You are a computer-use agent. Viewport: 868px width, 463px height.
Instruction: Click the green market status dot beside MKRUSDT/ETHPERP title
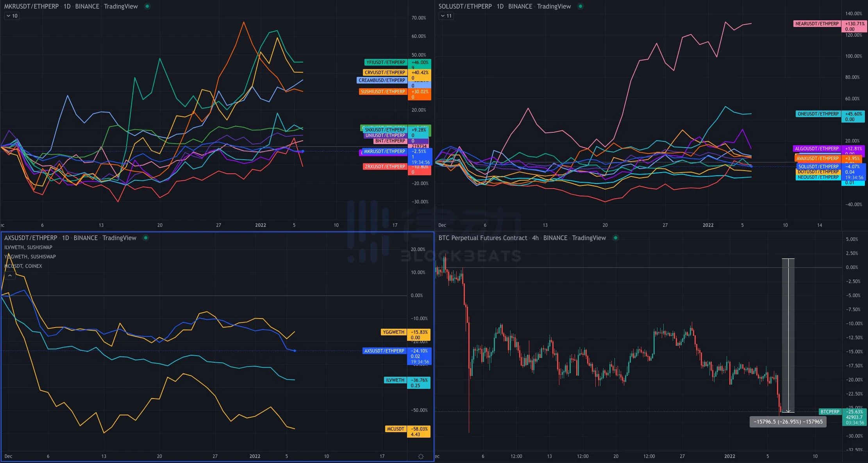(x=147, y=6)
